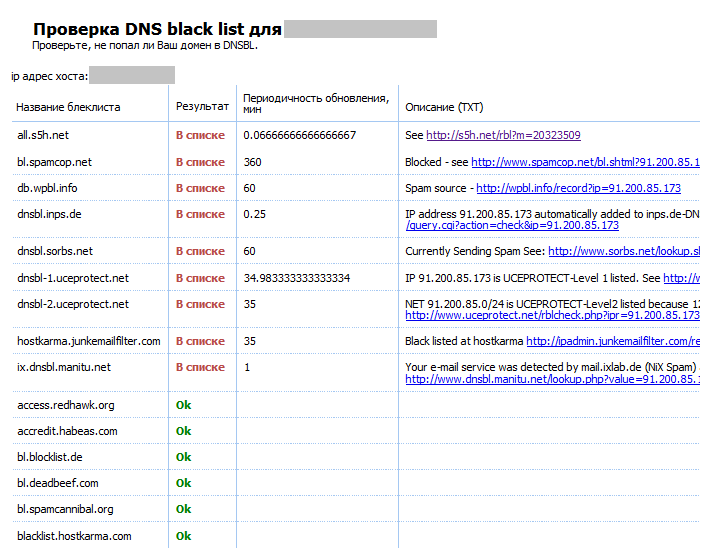Open the dnsbl.manitu.net lookup link
Viewport: 723px width, 555px height.
coord(551,380)
